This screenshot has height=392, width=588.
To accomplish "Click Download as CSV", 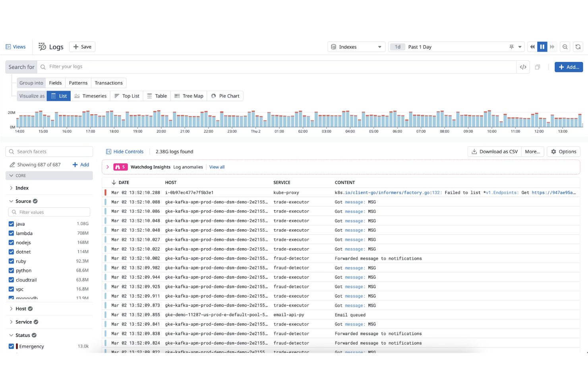I will 494,151.
